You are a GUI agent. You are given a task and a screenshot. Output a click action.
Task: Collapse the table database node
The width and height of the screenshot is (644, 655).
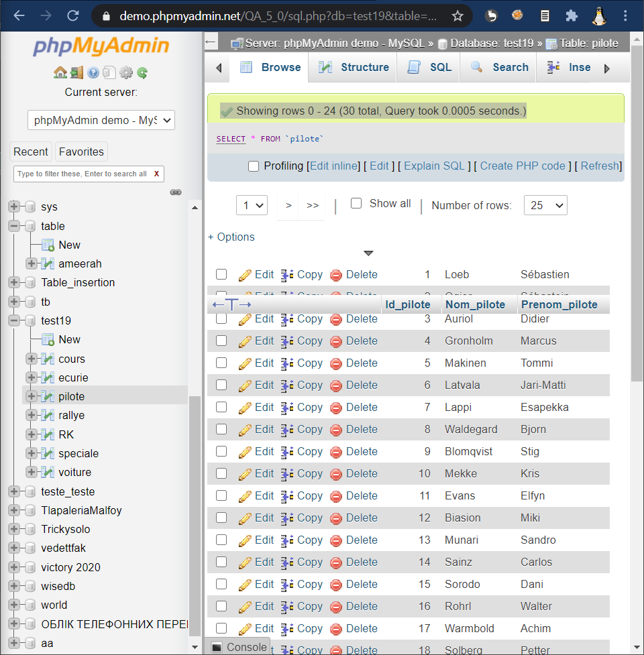click(14, 226)
